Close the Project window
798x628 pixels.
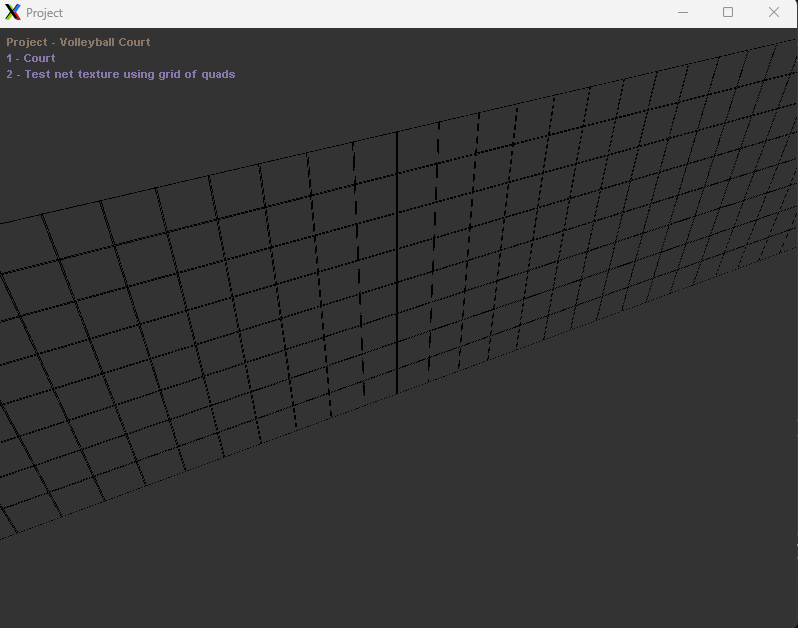[773, 12]
